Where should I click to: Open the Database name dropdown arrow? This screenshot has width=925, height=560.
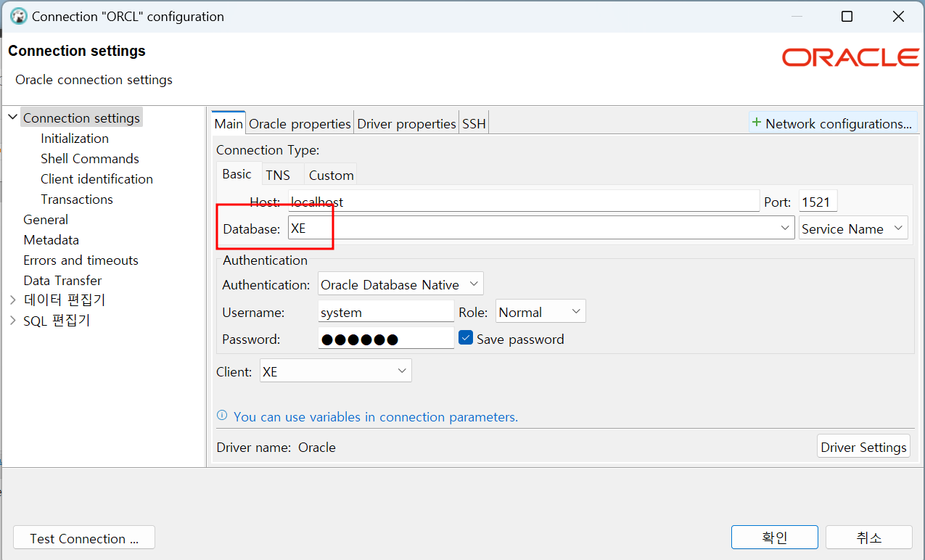pyautogui.click(x=785, y=228)
